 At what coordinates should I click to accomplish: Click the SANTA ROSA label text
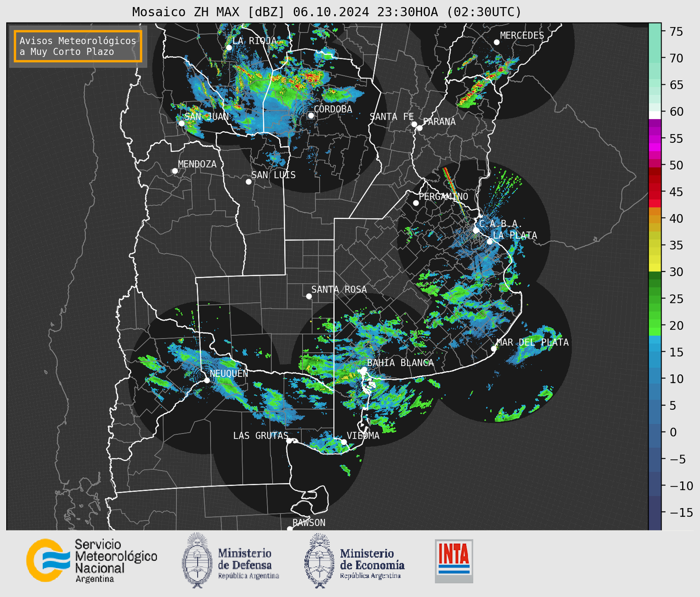(x=339, y=289)
